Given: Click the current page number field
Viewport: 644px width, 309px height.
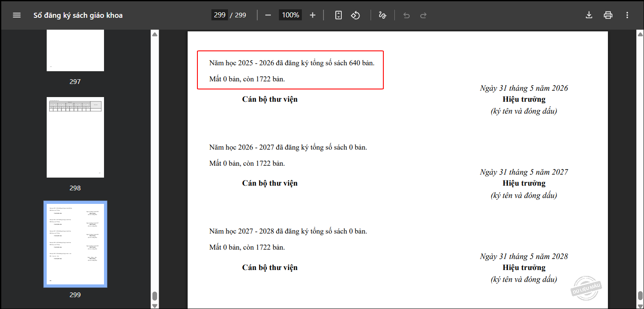Looking at the screenshot, I should [x=219, y=15].
